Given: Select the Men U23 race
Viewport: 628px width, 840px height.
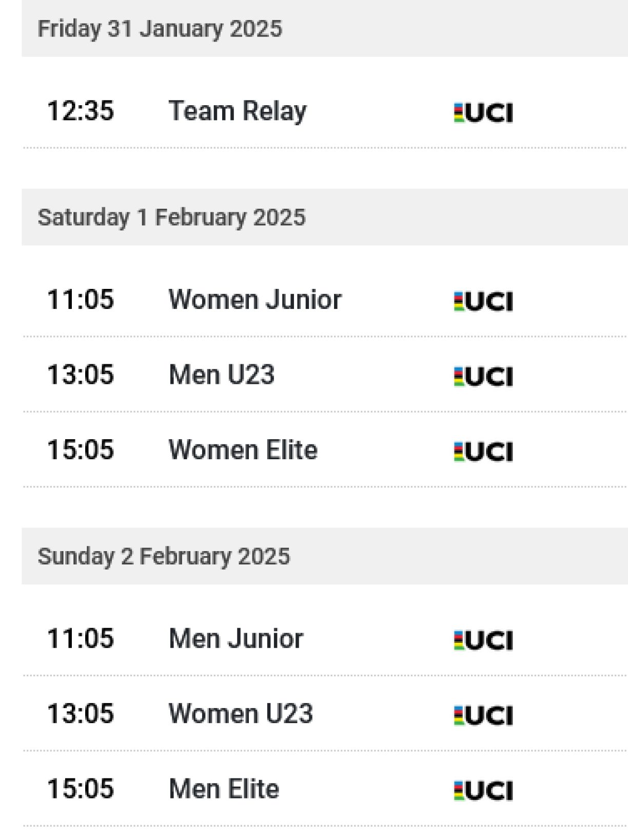Looking at the screenshot, I should click(x=222, y=375).
